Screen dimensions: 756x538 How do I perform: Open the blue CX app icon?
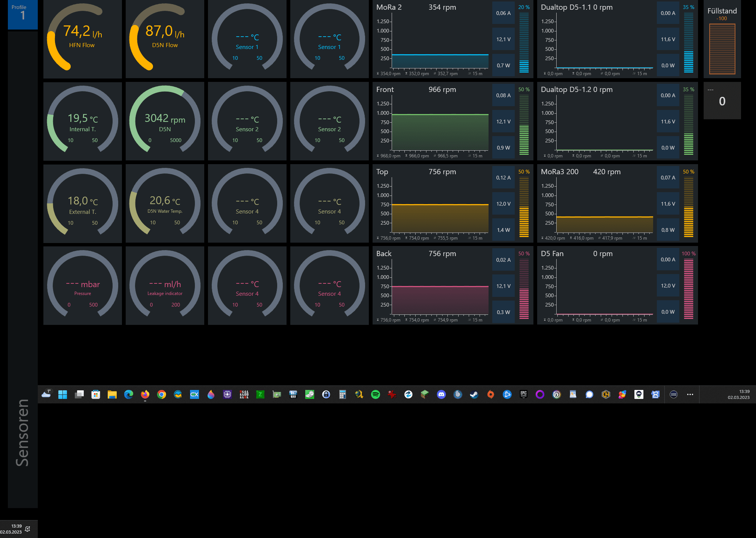[195, 394]
